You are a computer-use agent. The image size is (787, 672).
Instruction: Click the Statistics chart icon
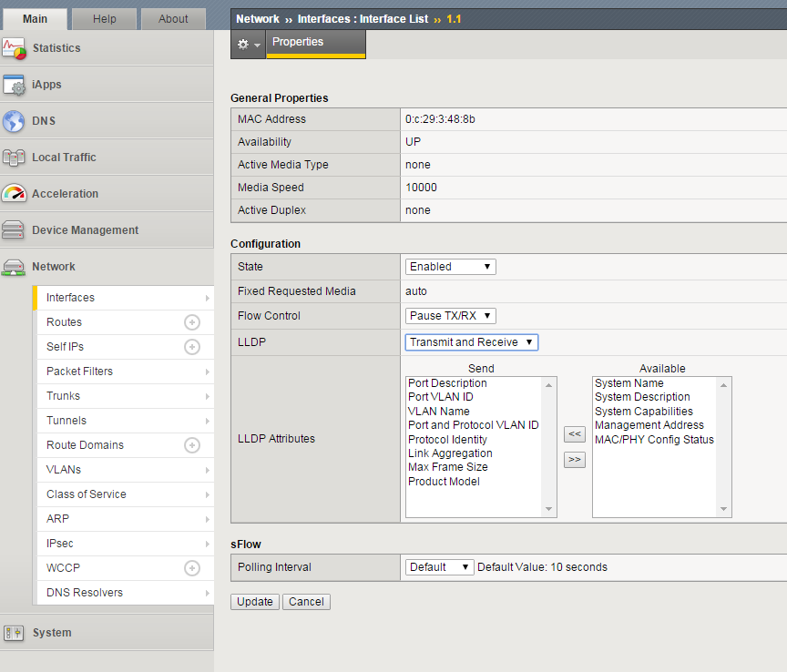(x=14, y=48)
